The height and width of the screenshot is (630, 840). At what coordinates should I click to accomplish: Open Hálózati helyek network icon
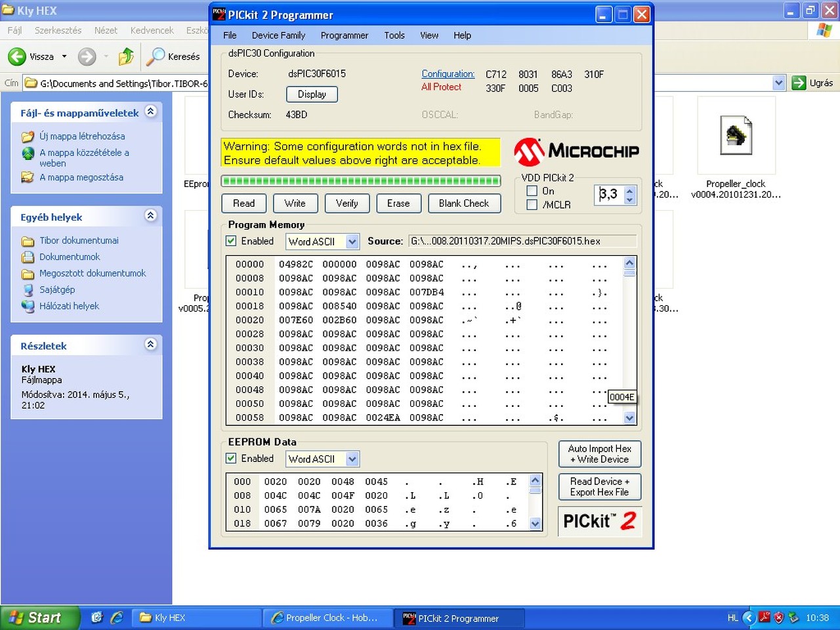28,306
